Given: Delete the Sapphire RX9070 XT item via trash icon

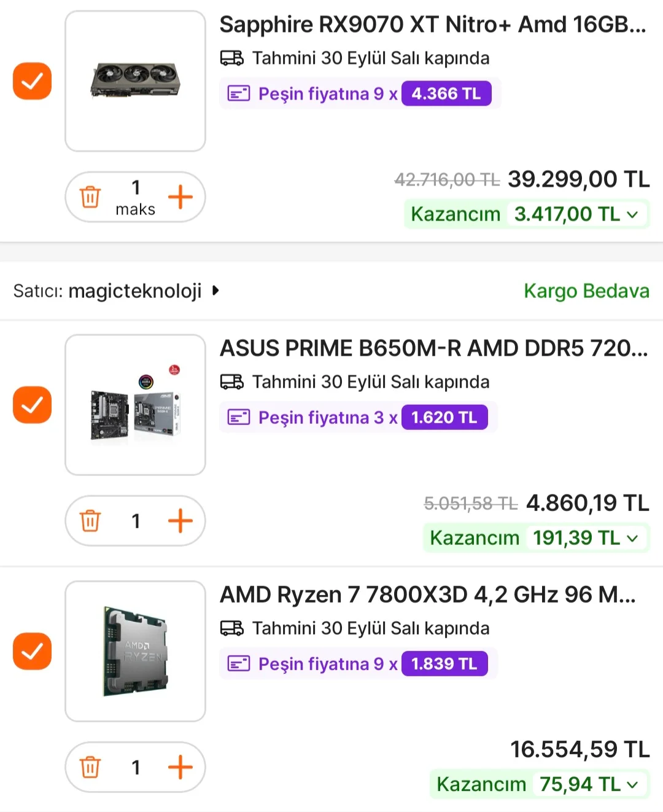Looking at the screenshot, I should (x=90, y=197).
